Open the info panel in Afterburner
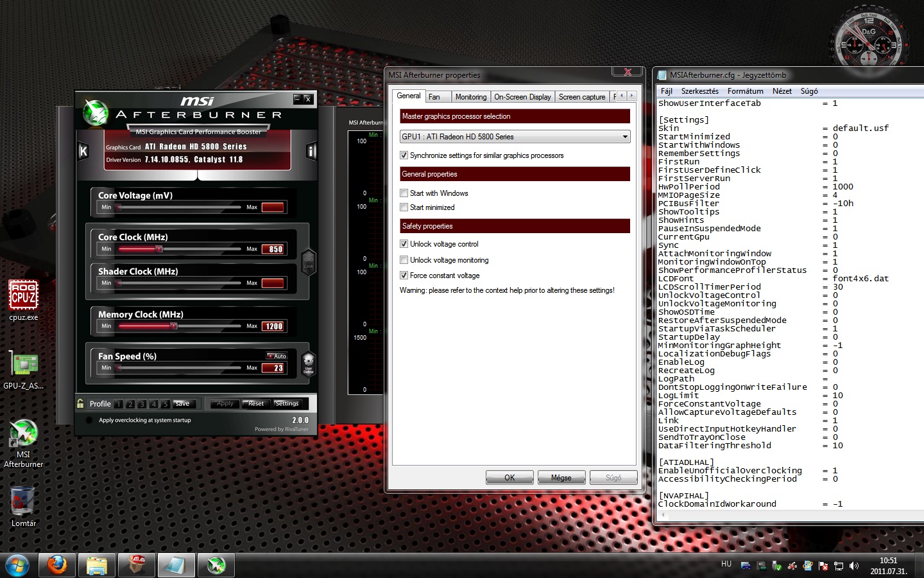 (x=311, y=152)
